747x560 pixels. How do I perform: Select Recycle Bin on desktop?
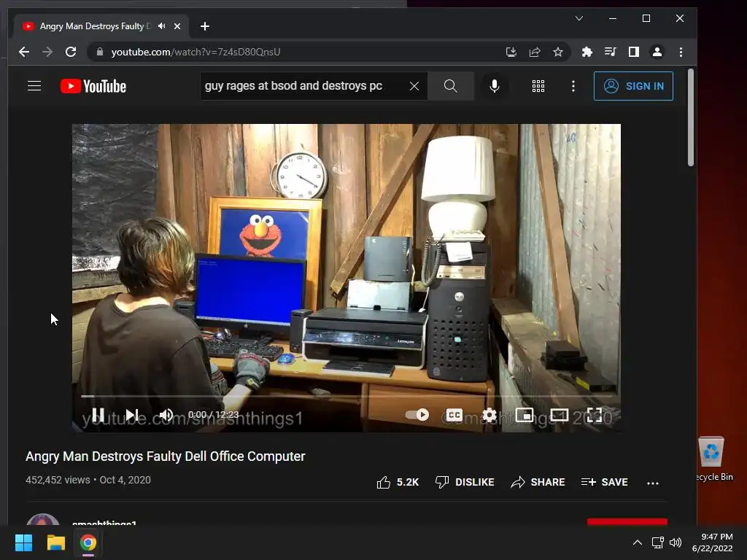click(x=712, y=459)
